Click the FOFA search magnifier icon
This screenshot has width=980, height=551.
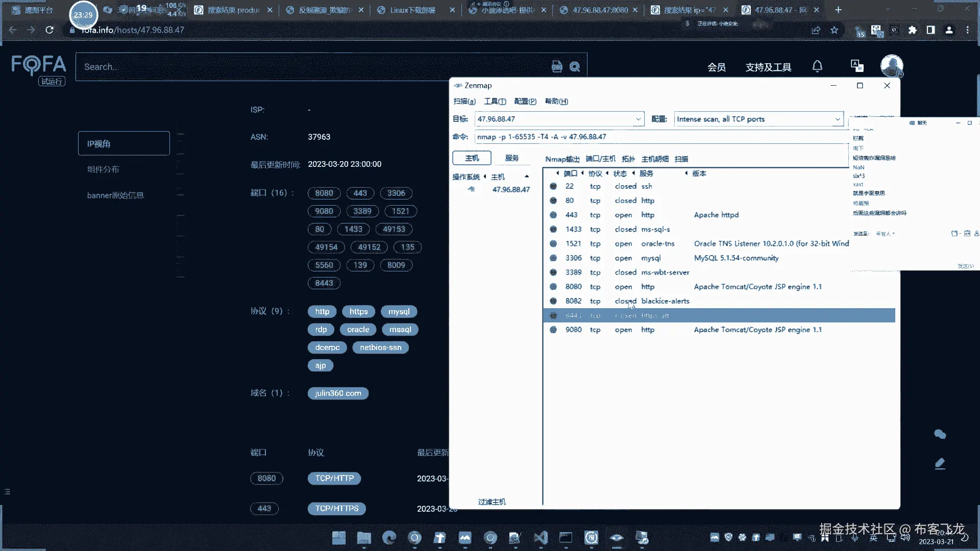click(x=575, y=67)
